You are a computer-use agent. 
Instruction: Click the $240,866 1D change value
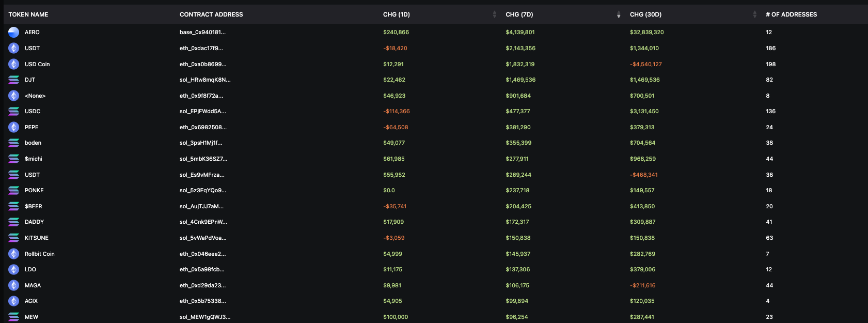click(396, 32)
